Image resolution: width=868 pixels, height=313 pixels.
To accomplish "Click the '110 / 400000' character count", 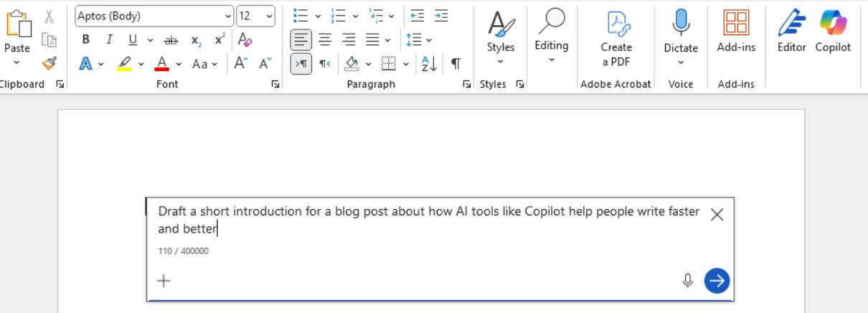I will (184, 251).
